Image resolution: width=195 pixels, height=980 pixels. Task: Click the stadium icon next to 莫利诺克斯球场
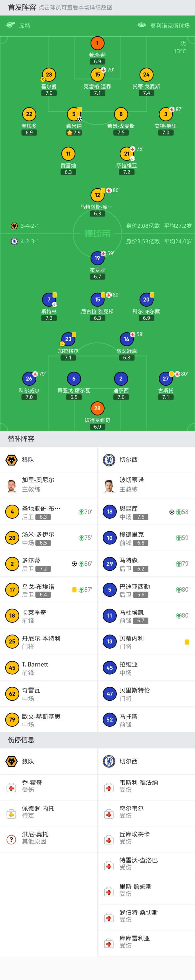[x=142, y=25]
